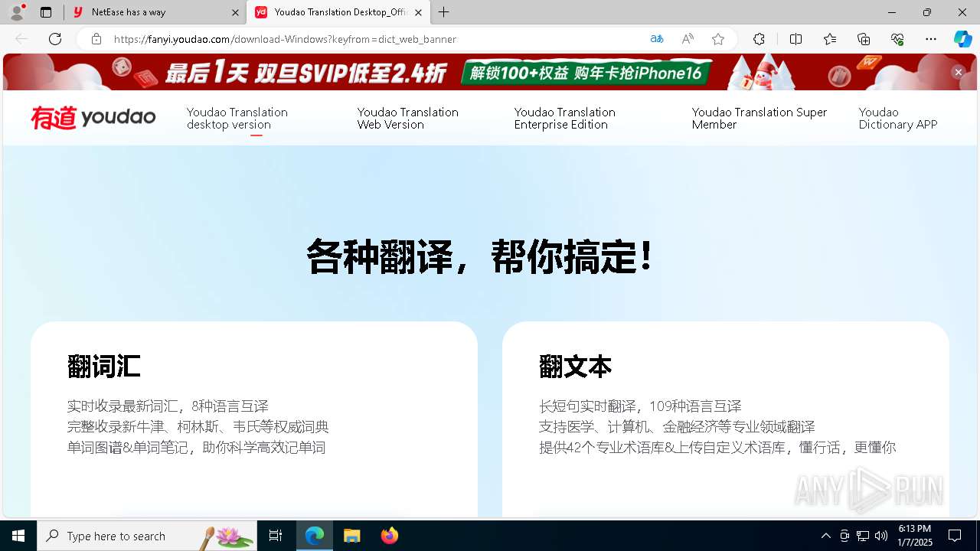Image resolution: width=980 pixels, height=551 pixels.
Task: Launch Firefox from the taskbar
Action: click(x=390, y=536)
